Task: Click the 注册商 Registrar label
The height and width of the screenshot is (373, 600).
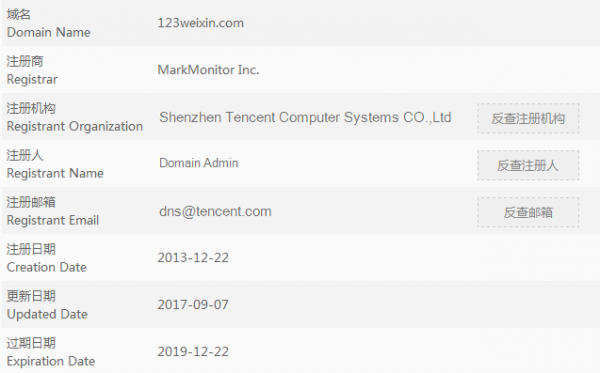Action: pos(32,70)
